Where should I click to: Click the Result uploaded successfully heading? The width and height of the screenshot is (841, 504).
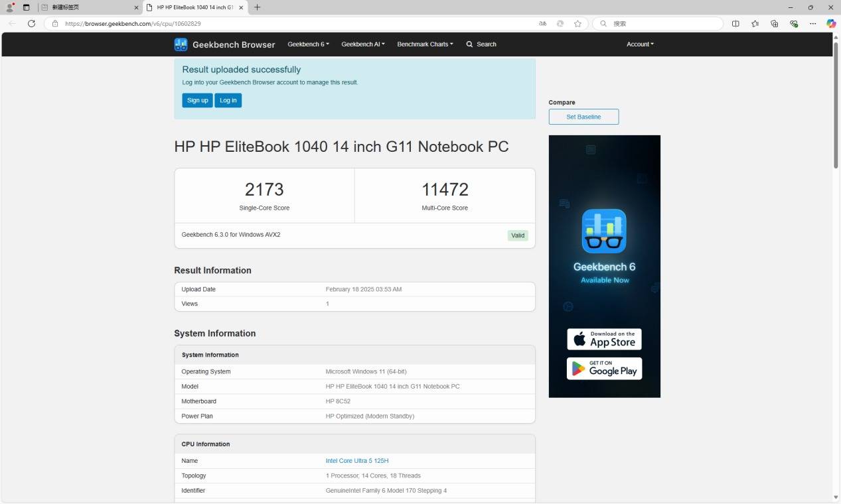(242, 70)
